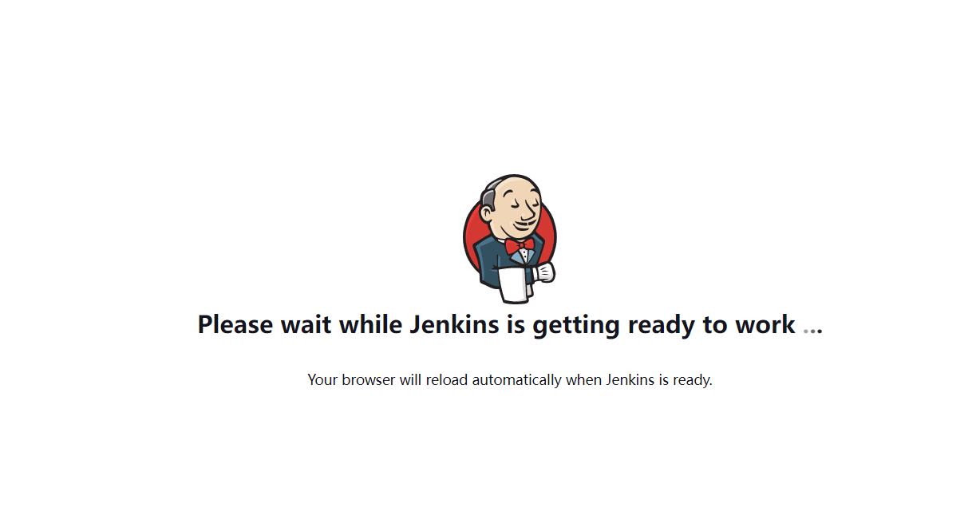
Task: Click 'Jenkins is ready.' in the subtitle
Action: [x=659, y=380]
